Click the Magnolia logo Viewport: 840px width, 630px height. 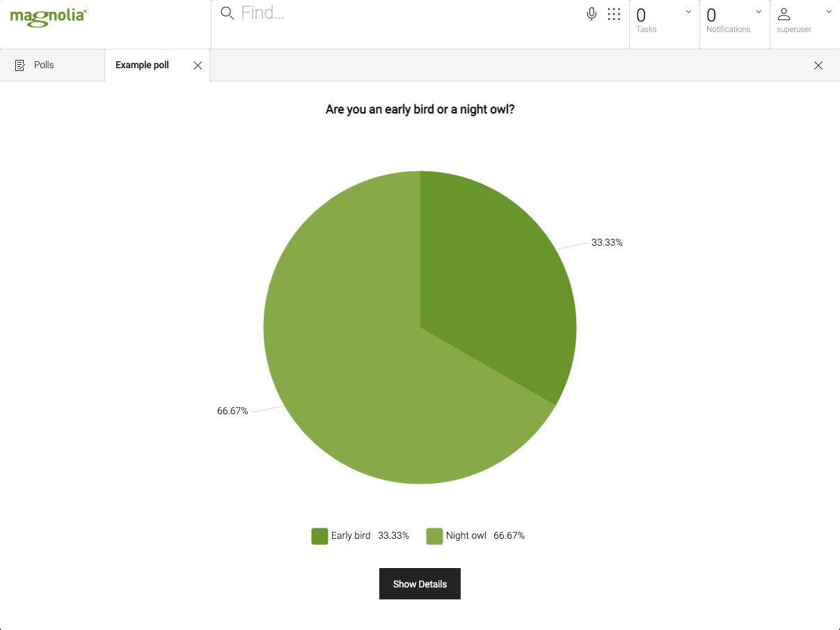[x=47, y=17]
